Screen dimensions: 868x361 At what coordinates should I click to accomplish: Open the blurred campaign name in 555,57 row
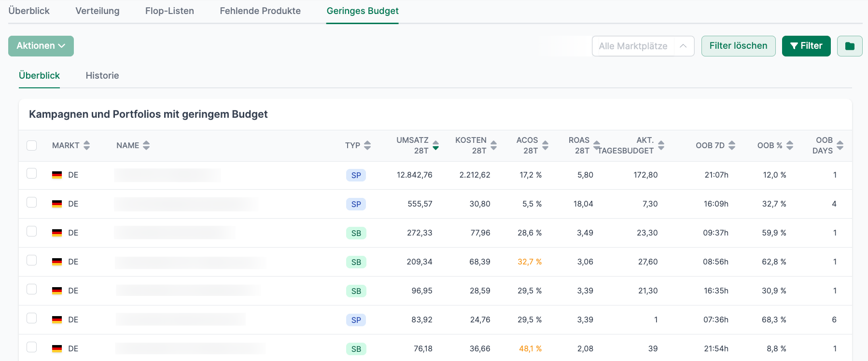pos(186,204)
